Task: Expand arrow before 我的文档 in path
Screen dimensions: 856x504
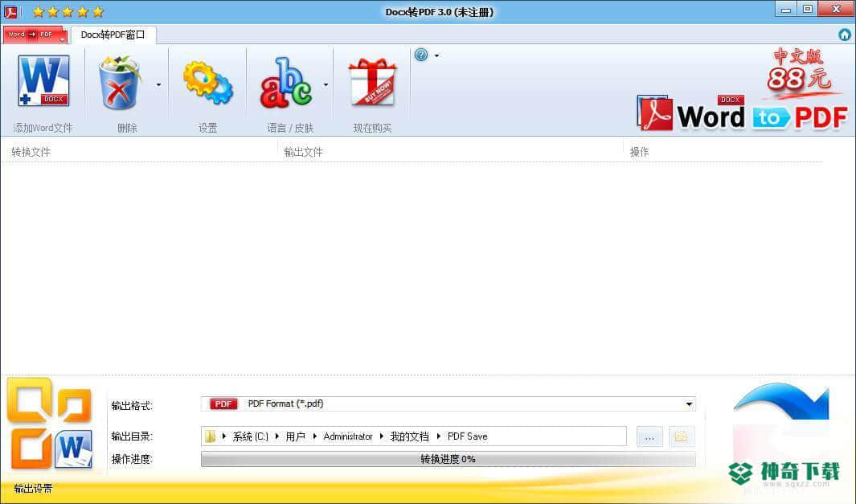Action: click(382, 436)
